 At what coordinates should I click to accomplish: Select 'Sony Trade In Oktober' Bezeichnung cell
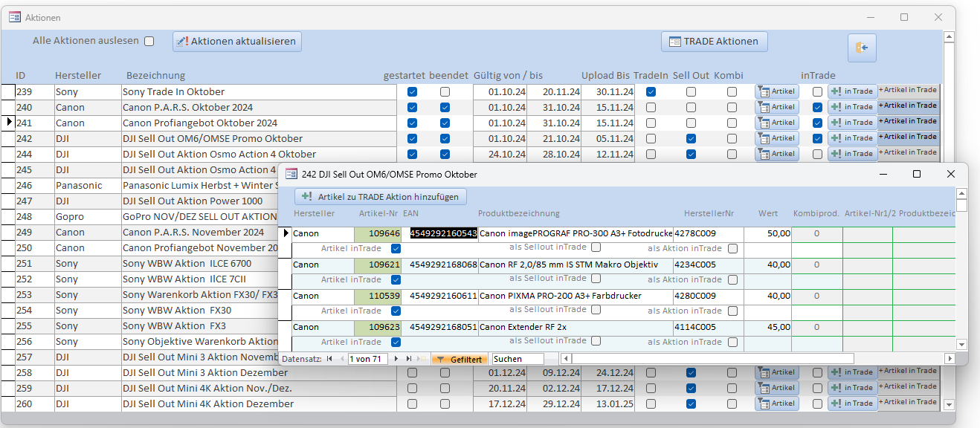point(259,92)
